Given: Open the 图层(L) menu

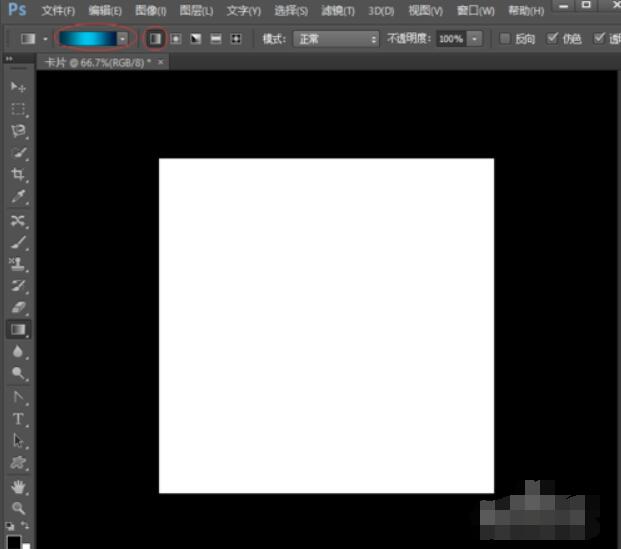Looking at the screenshot, I should pos(196,11).
